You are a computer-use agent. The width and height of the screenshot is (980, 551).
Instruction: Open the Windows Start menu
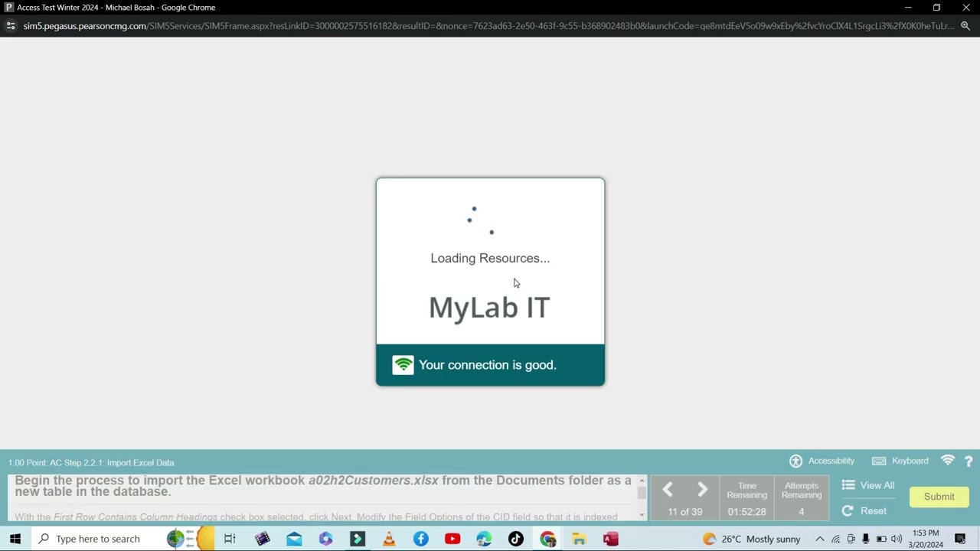click(x=15, y=539)
